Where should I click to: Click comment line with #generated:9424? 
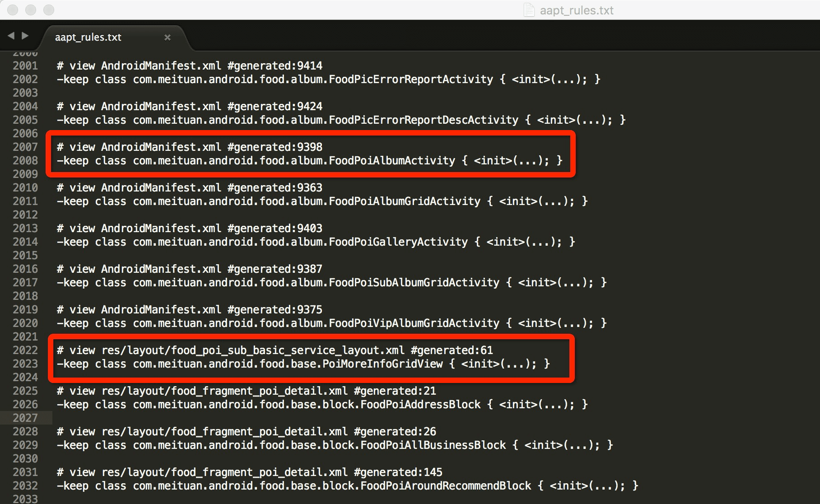tap(190, 107)
